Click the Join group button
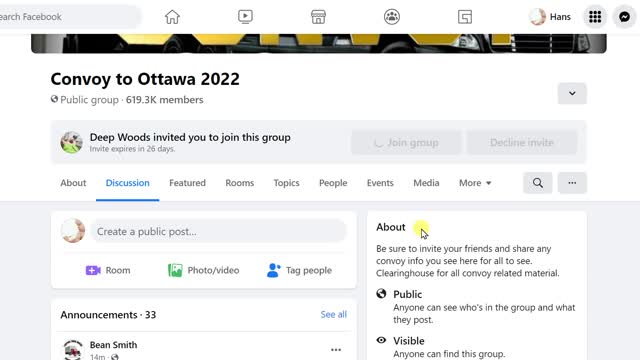The image size is (640, 360). coord(406,142)
